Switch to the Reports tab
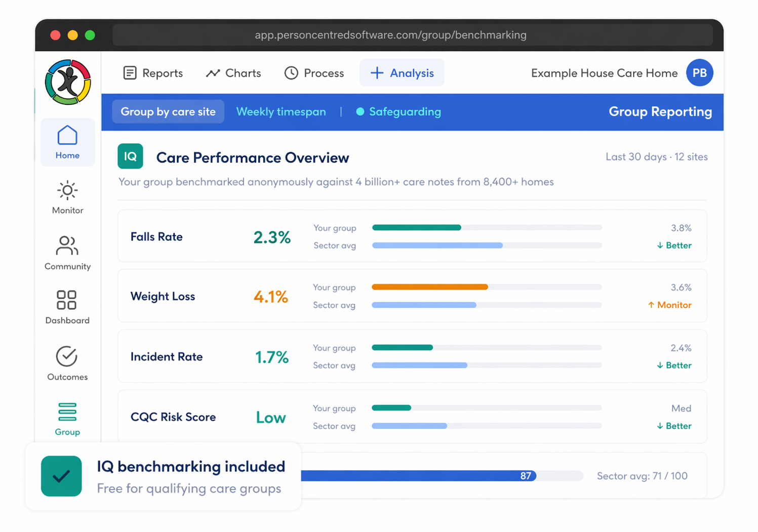This screenshot has height=532, width=758. coord(153,73)
